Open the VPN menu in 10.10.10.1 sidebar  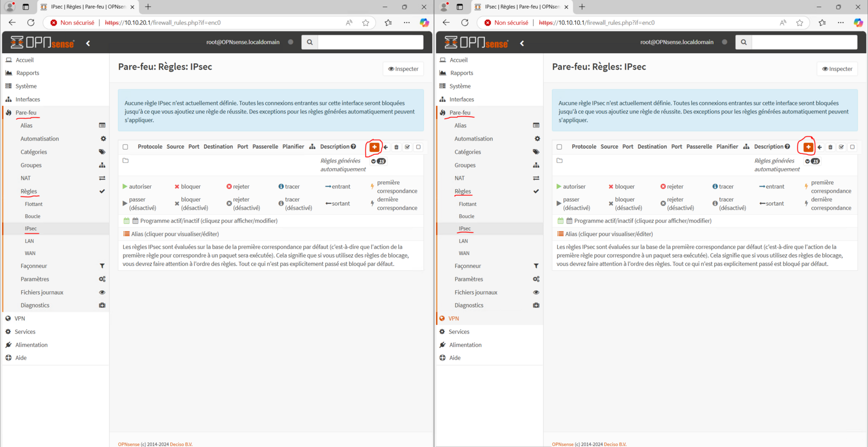pyautogui.click(x=454, y=318)
